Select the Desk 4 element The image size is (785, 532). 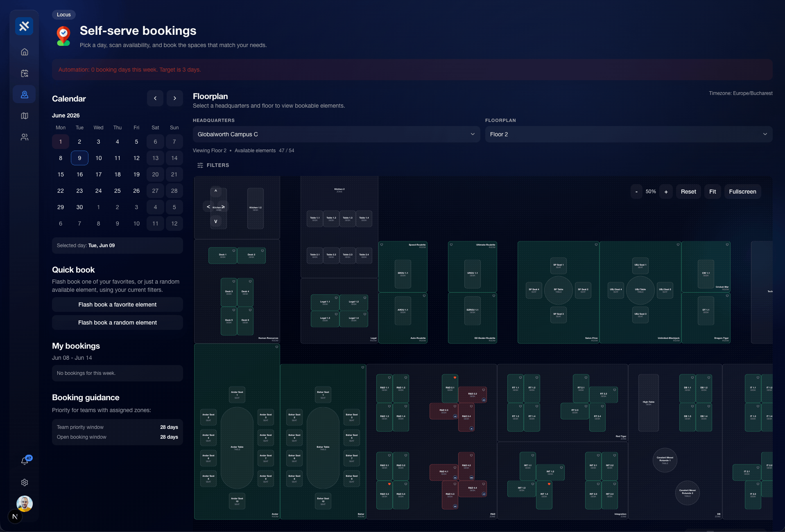coord(245,293)
